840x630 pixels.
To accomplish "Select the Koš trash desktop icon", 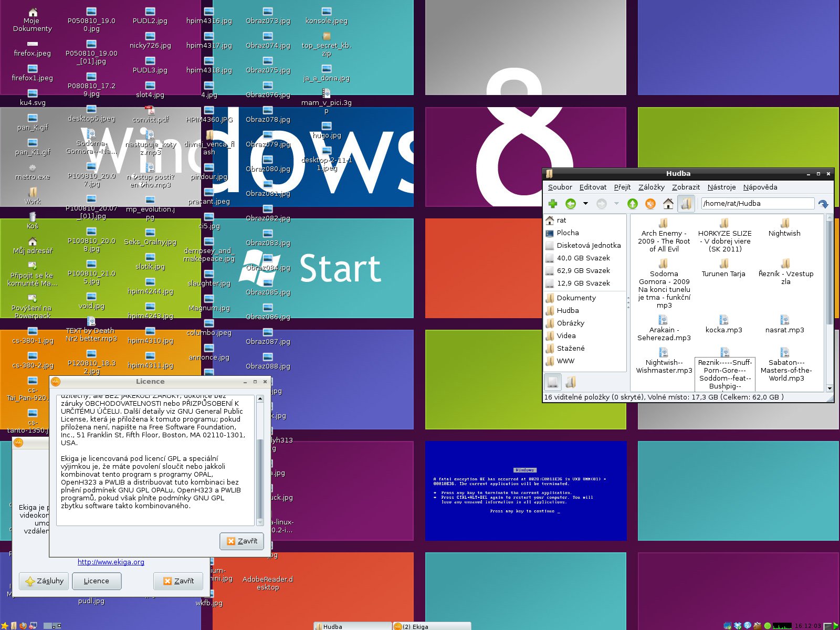I will 33,220.
